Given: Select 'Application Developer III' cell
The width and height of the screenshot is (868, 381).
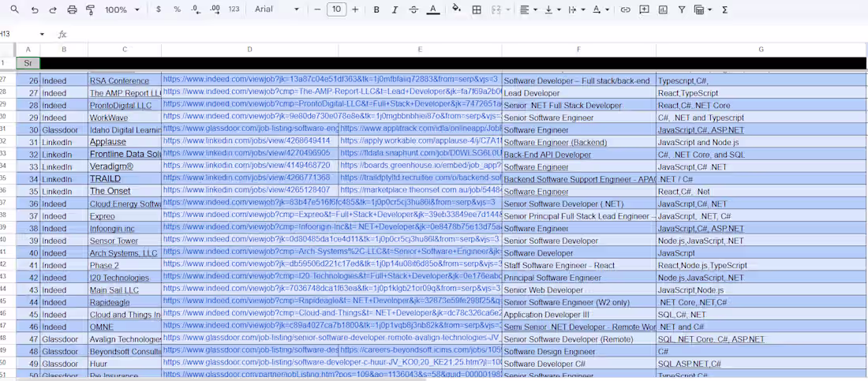Looking at the screenshot, I should [x=578, y=315].
